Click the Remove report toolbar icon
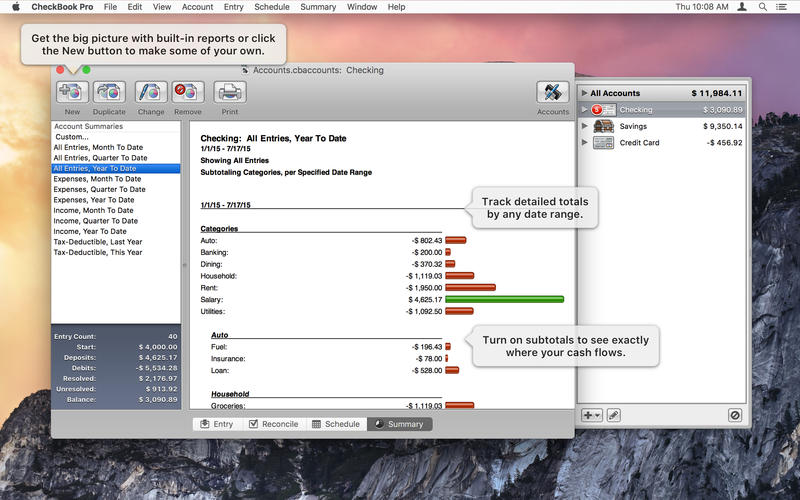The image size is (800, 500). pos(188,92)
